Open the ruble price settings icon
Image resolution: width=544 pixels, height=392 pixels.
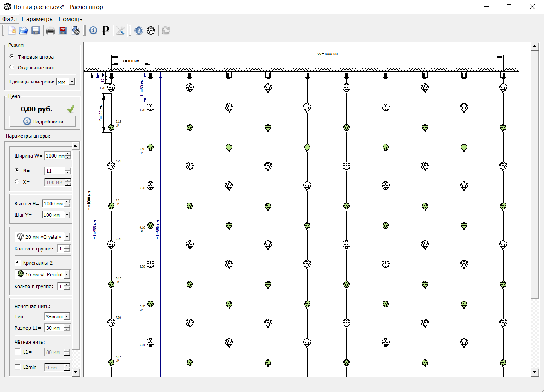(105, 31)
